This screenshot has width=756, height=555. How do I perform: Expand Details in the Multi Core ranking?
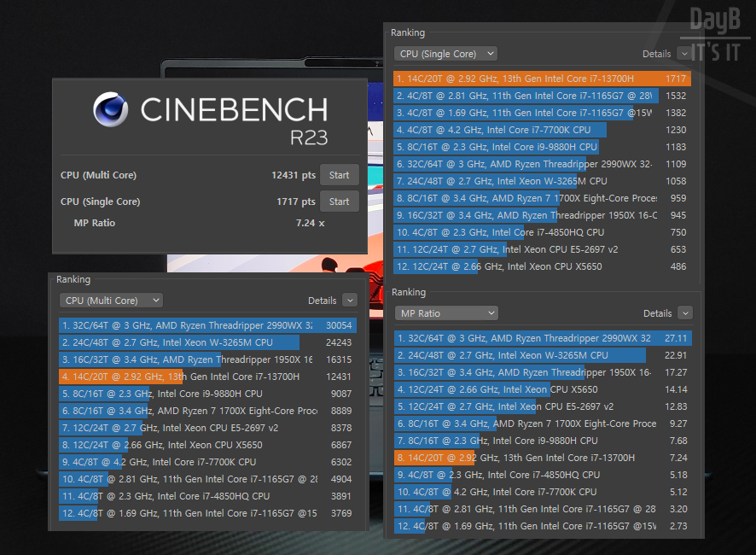pos(349,301)
